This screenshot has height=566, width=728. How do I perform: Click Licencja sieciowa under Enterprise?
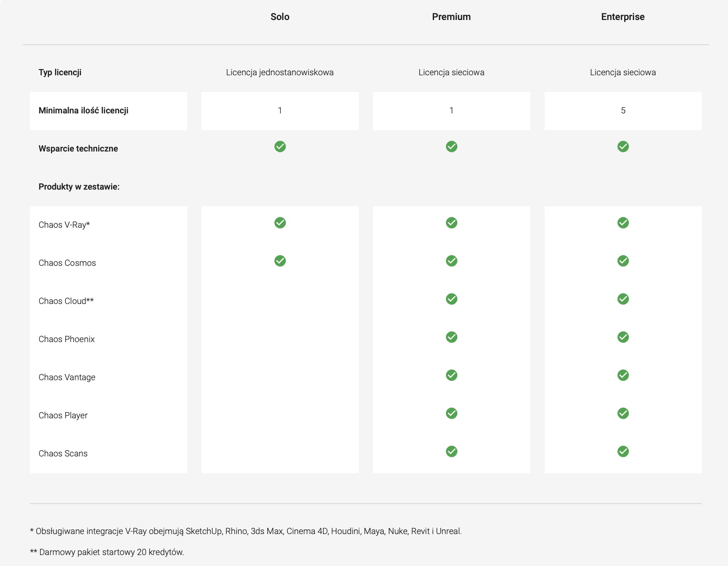[x=623, y=72]
